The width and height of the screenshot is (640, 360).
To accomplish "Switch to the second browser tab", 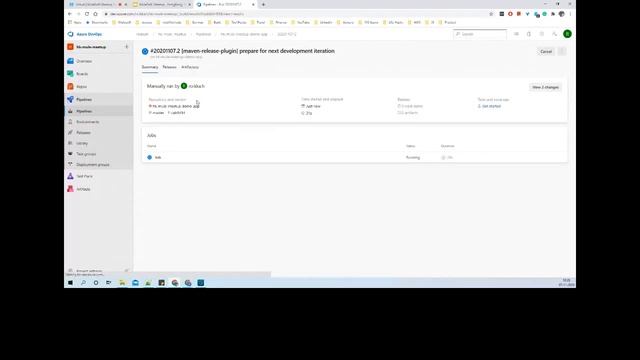I will click(162, 4).
